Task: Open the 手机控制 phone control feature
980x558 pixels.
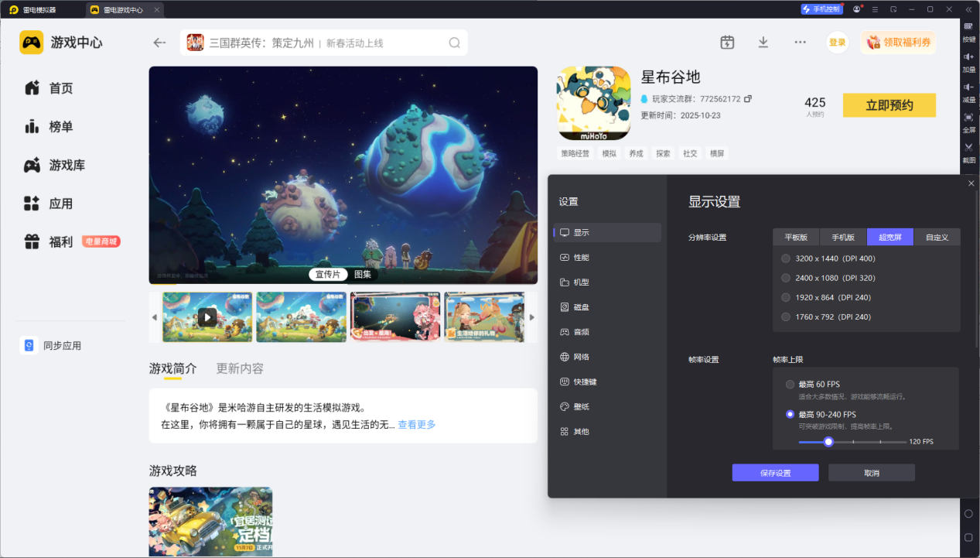Action: tap(821, 9)
